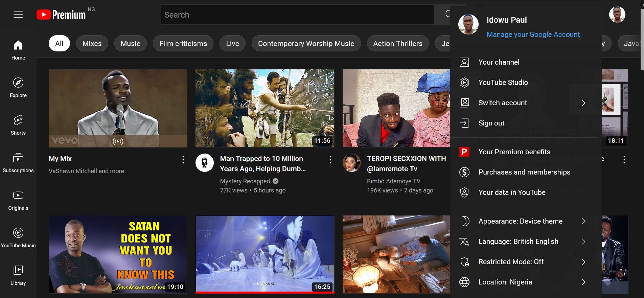Click the red Premium P icon
The height and width of the screenshot is (298, 644).
[x=464, y=152]
